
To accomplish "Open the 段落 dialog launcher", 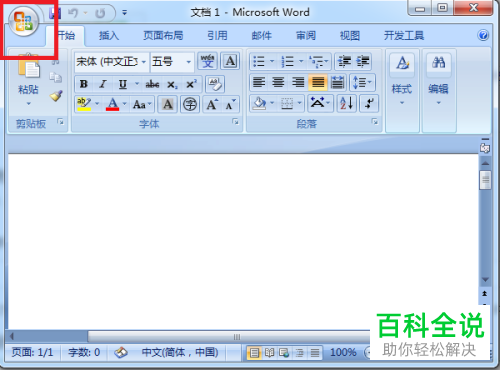I will (x=375, y=122).
